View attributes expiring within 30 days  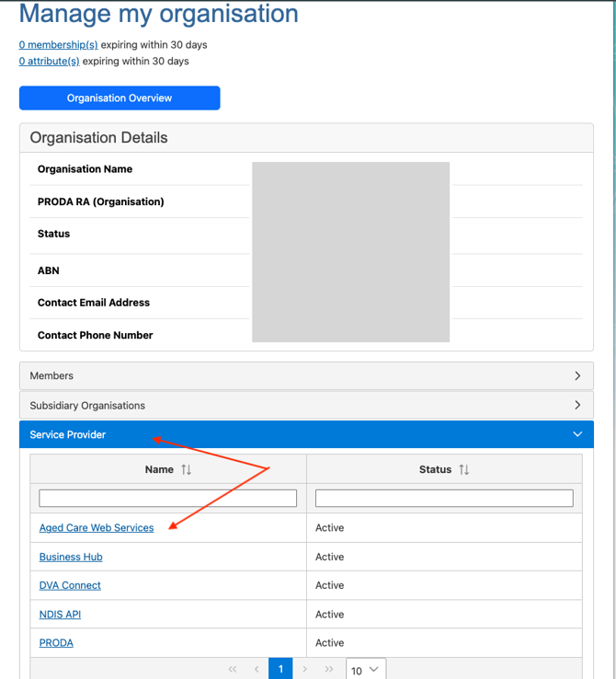coord(49,61)
